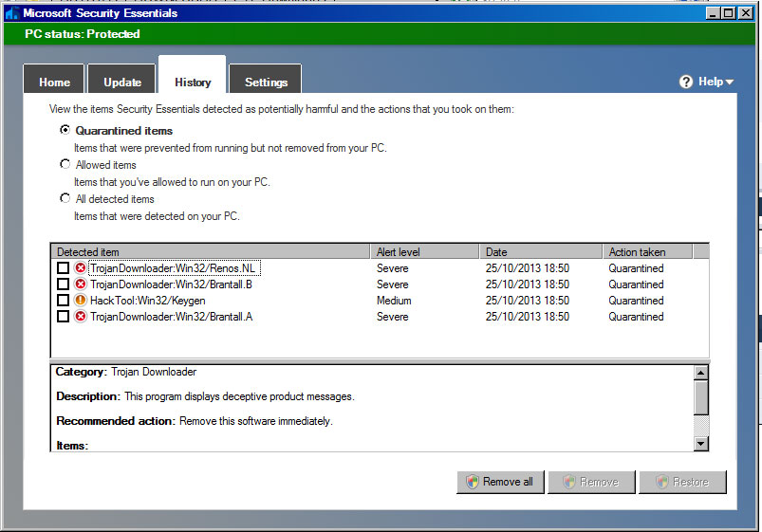
Task: Check the box next to TrojanDownloader:Win32/Brantall.A
Action: (64, 317)
